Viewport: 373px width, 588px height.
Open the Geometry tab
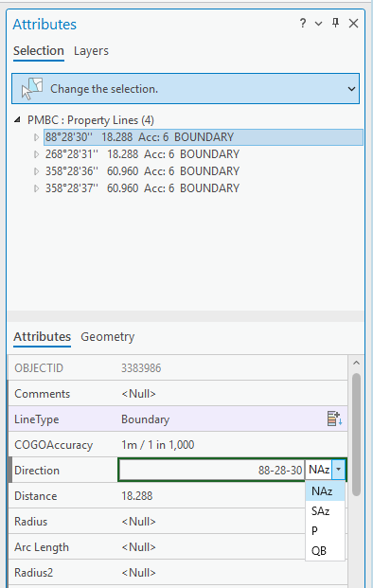pyautogui.click(x=108, y=337)
